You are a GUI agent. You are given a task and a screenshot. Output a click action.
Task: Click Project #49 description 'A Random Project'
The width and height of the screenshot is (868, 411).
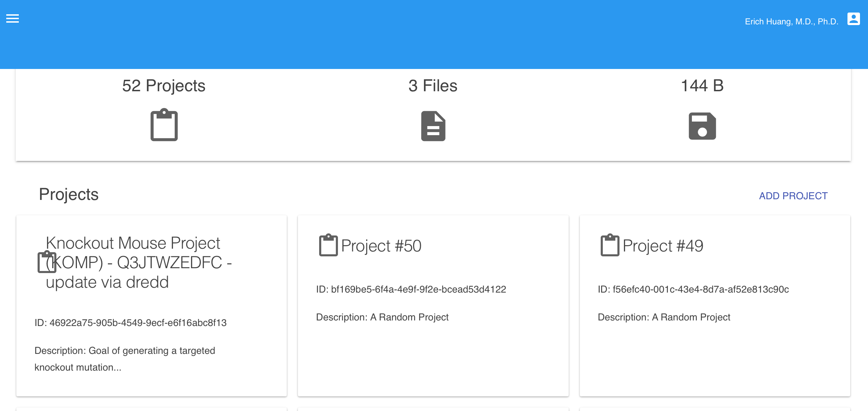[x=664, y=317]
